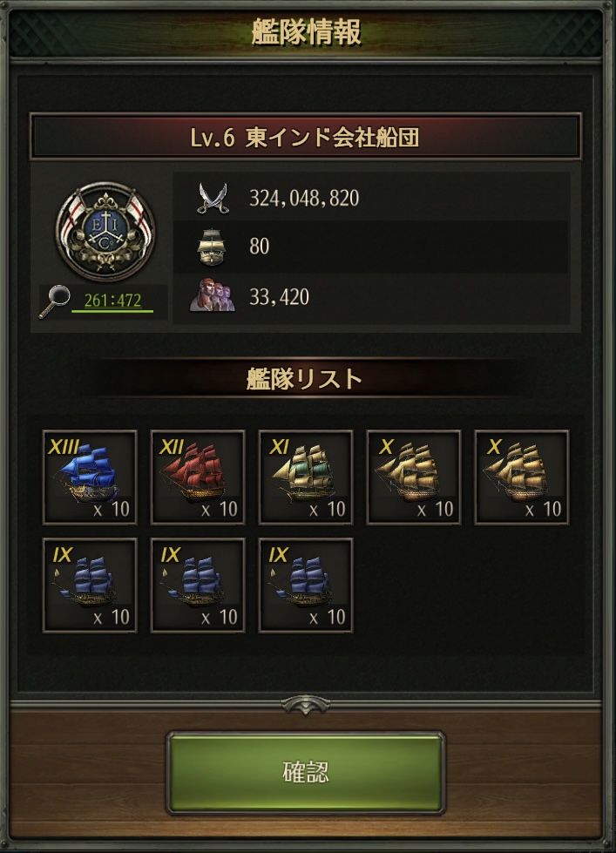The image size is (616, 853).
Task: Click the ship count icon
Action: pos(212,247)
